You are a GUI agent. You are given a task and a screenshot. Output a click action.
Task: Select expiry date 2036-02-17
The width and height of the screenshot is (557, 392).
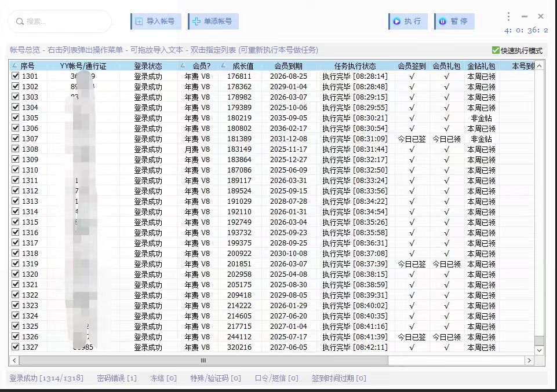289,128
